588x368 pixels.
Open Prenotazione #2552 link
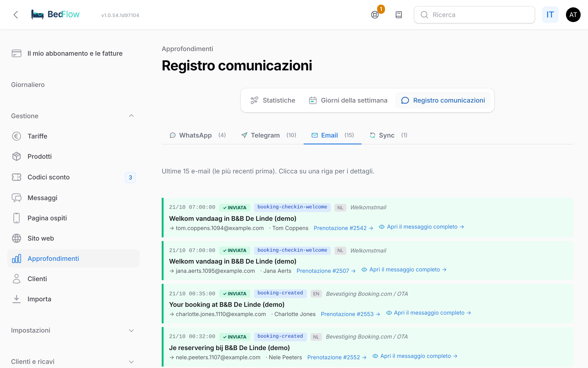click(337, 357)
